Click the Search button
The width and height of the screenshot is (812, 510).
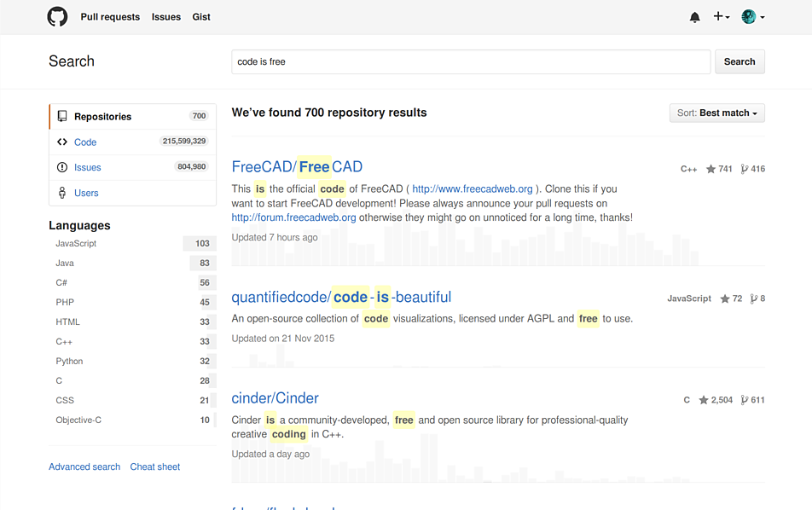coord(739,61)
